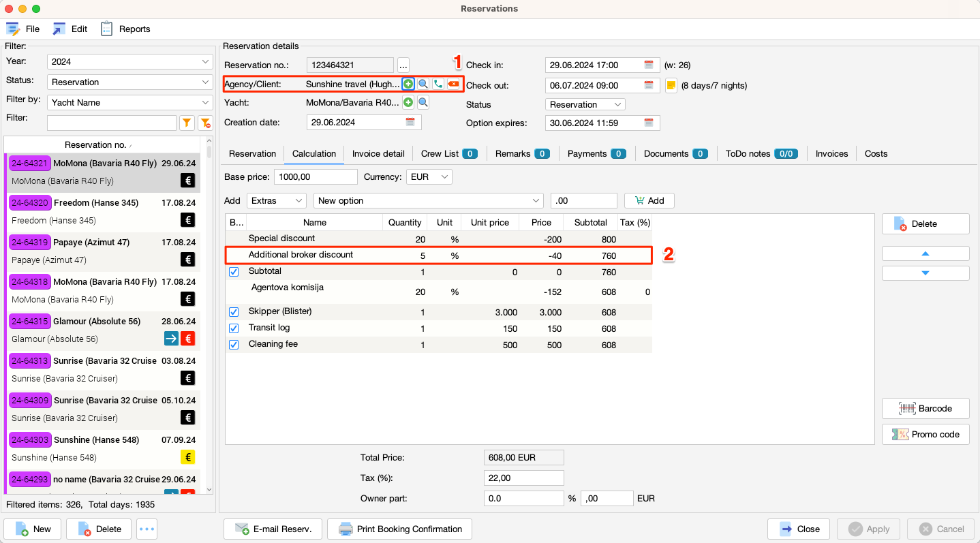Expand the Filter by Yacht Name dropdown

[x=129, y=102]
